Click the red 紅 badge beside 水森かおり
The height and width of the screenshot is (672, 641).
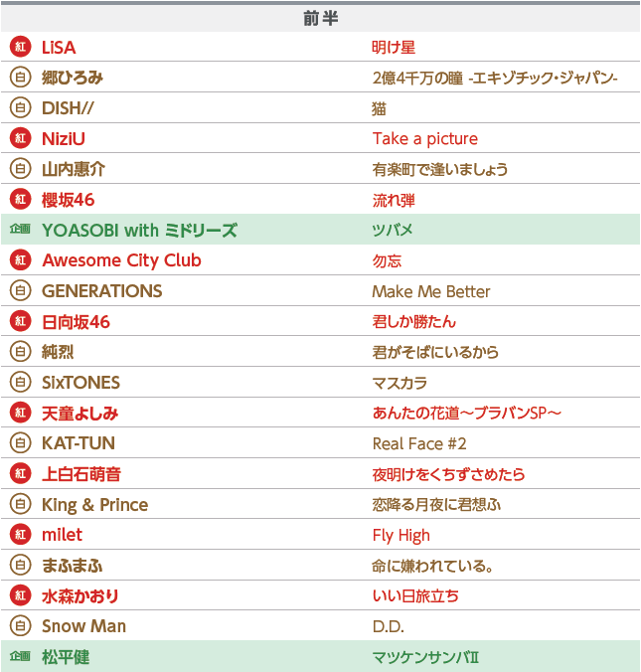(20, 595)
